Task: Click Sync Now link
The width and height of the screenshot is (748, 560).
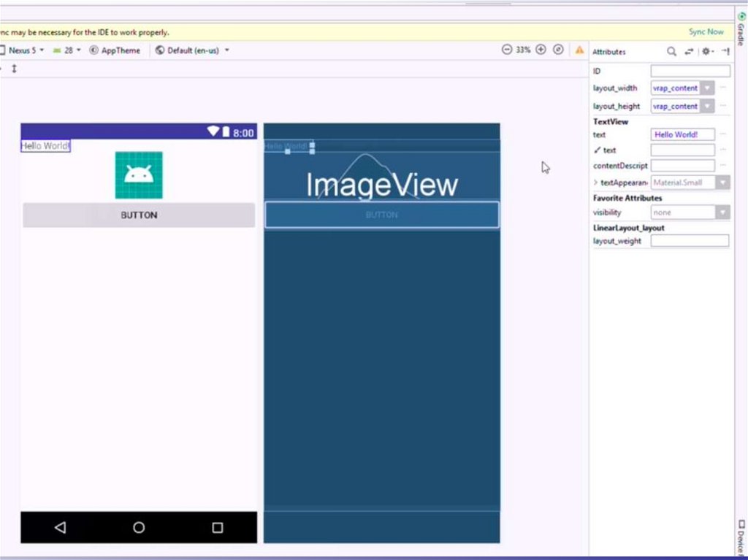Action: [706, 32]
